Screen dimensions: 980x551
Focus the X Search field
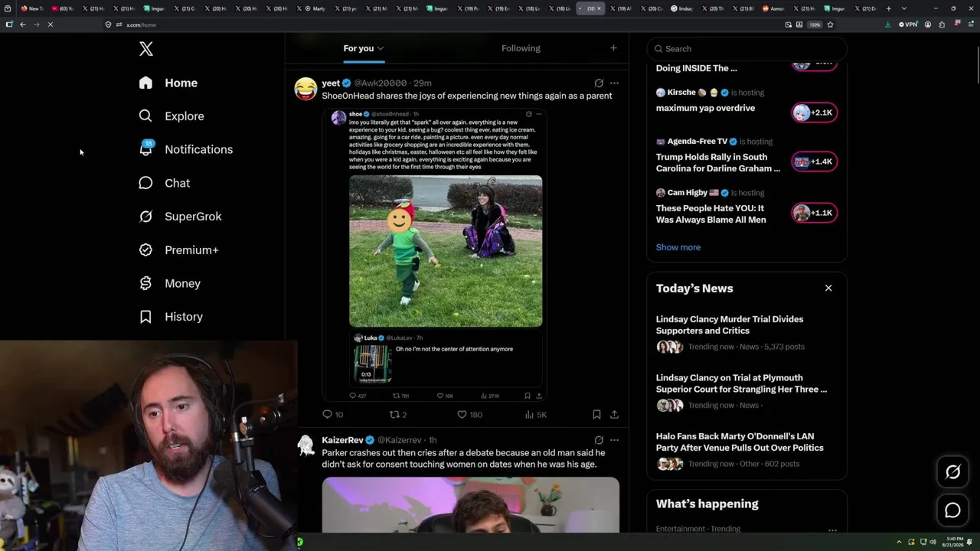[746, 49]
